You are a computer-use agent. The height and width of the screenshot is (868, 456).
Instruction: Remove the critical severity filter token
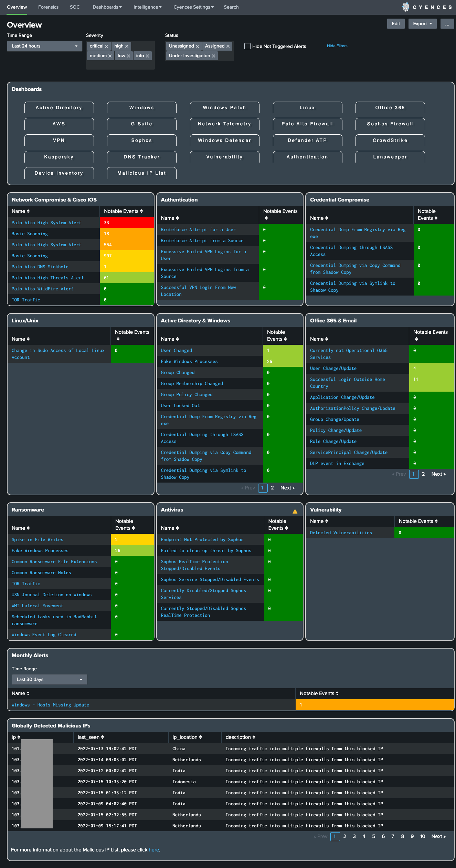pyautogui.click(x=106, y=46)
